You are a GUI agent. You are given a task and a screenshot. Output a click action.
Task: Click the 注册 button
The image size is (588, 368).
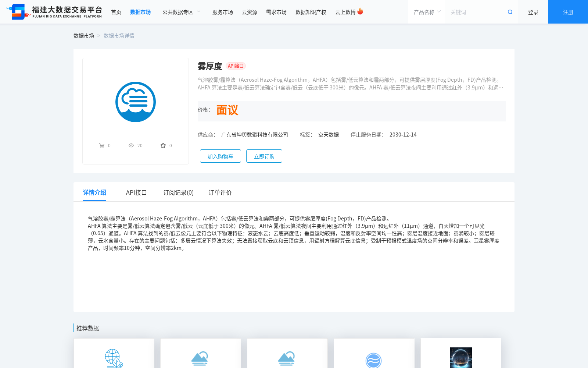pyautogui.click(x=568, y=12)
